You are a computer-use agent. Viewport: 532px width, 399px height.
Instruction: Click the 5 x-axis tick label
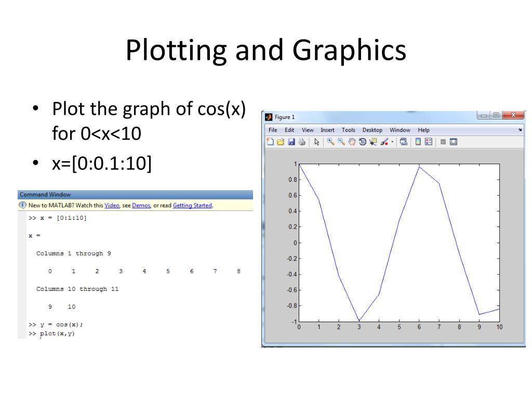pos(399,327)
